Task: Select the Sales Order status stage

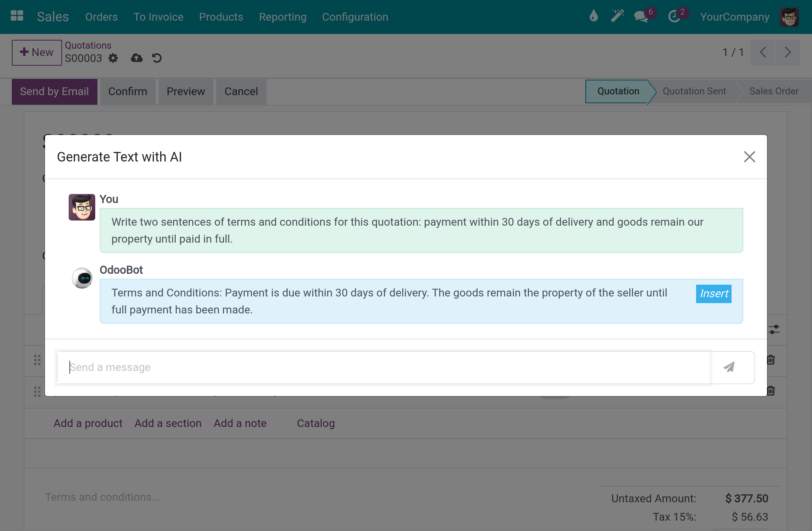Action: click(774, 91)
